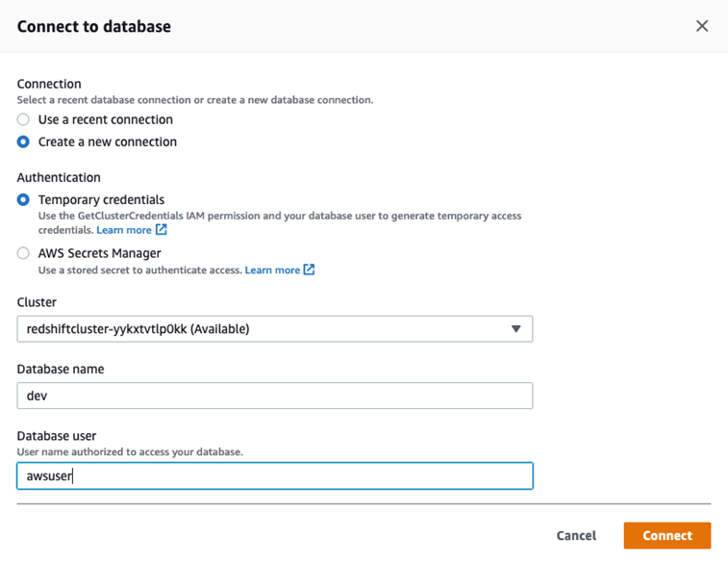Click the 'Create a new connection' label text

108,142
